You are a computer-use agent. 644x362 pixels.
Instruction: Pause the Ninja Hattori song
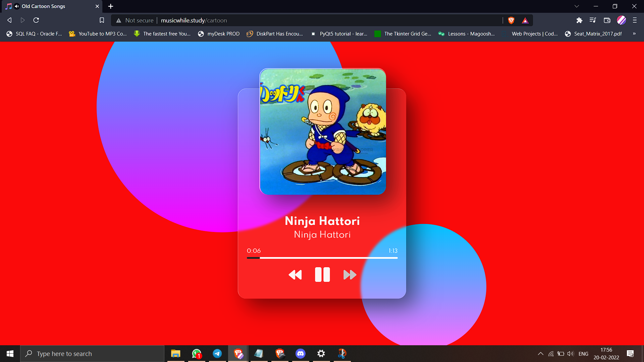[322, 275]
